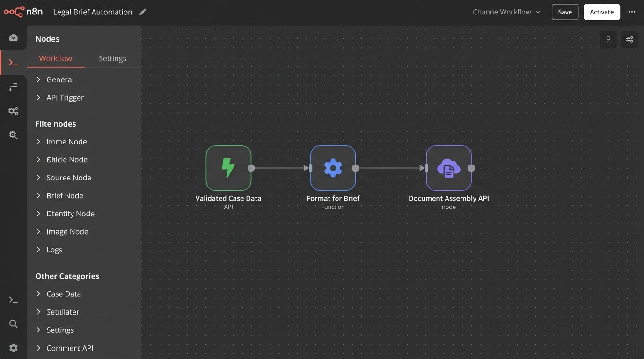644x359 pixels.
Task: Select the Validated Case Data trigger node
Action: point(228,168)
